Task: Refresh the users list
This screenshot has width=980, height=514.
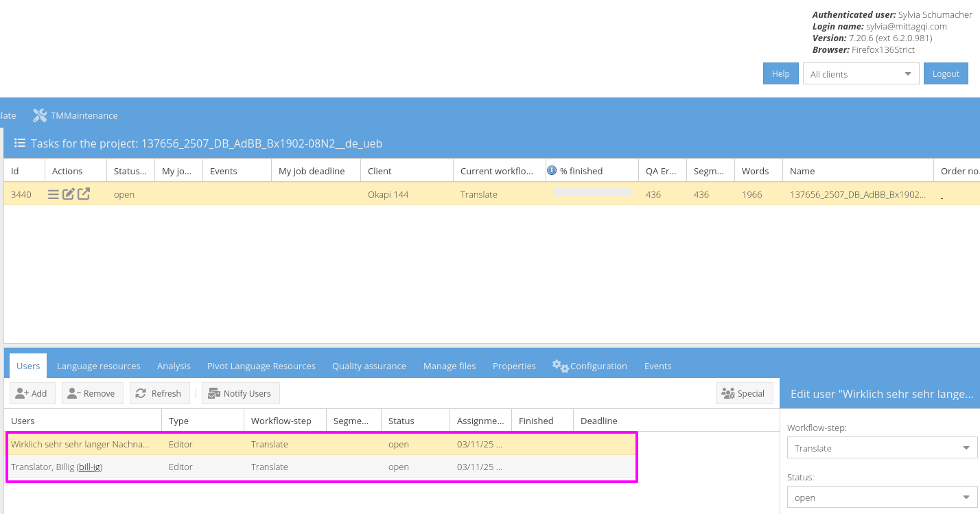Action: pos(159,393)
